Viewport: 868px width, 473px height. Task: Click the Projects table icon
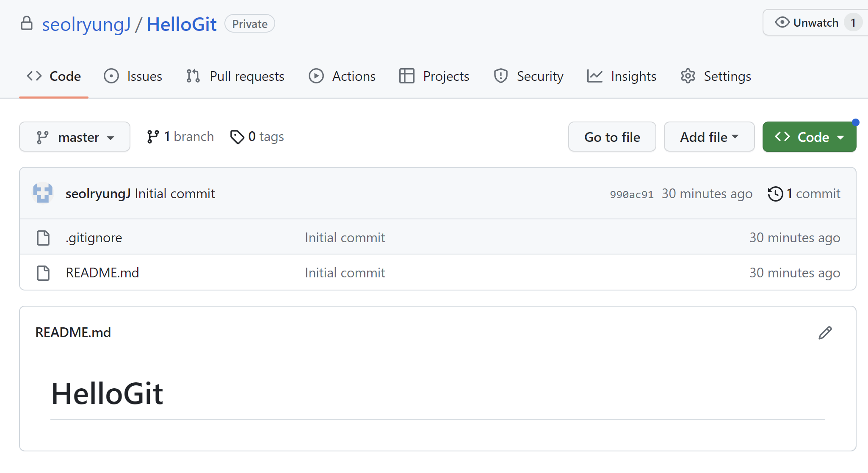point(407,76)
